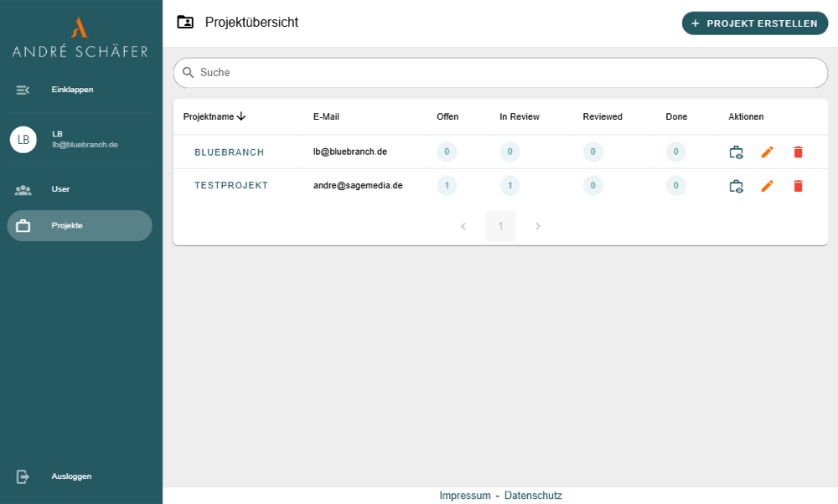Open the Datenschutz link
Screen dimensions: 838x504
(x=533, y=496)
